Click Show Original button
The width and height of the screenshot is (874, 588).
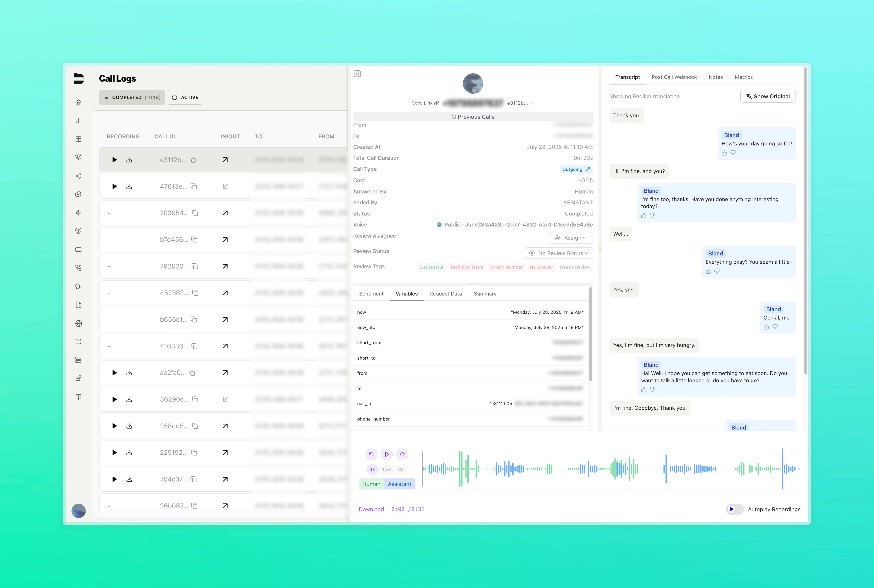[x=768, y=96]
